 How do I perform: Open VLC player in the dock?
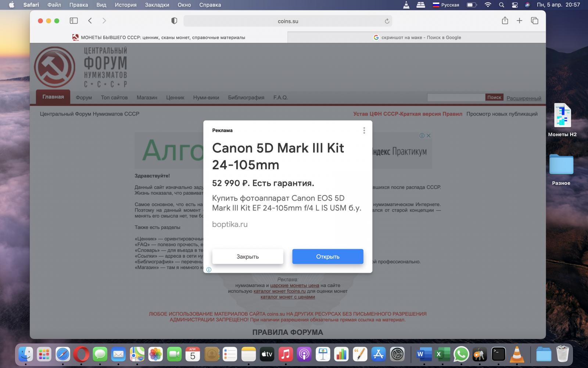[517, 354]
